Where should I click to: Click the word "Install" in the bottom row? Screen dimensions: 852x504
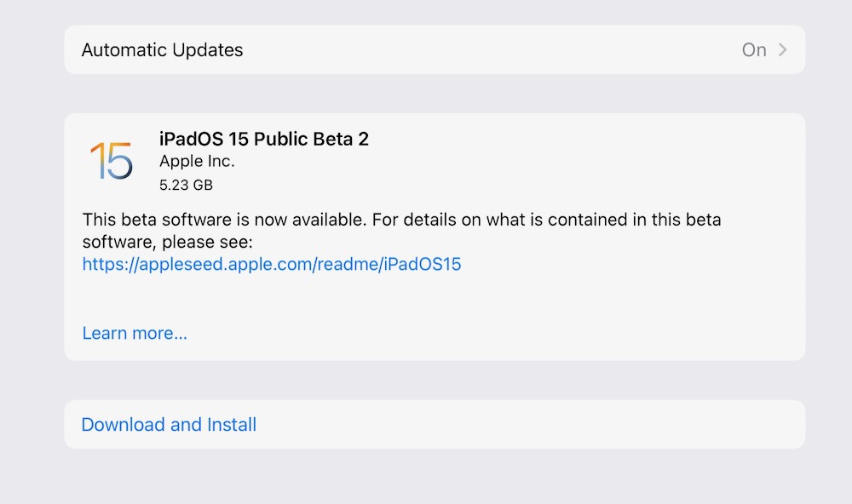coord(232,425)
